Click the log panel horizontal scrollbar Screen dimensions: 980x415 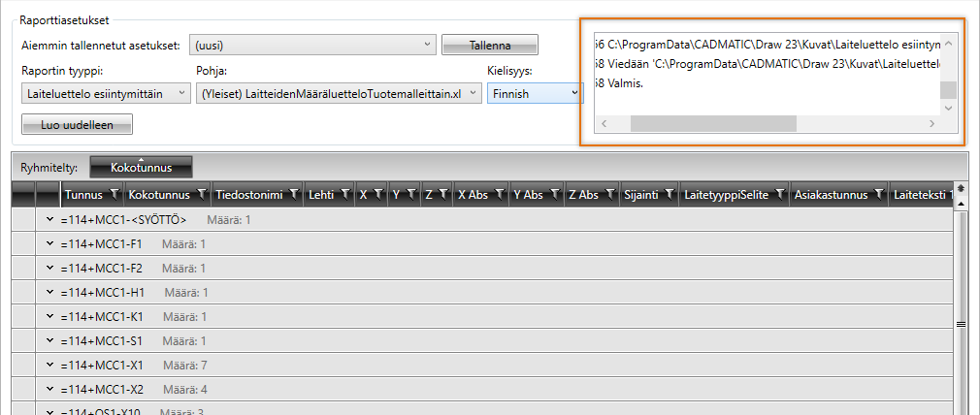(713, 125)
